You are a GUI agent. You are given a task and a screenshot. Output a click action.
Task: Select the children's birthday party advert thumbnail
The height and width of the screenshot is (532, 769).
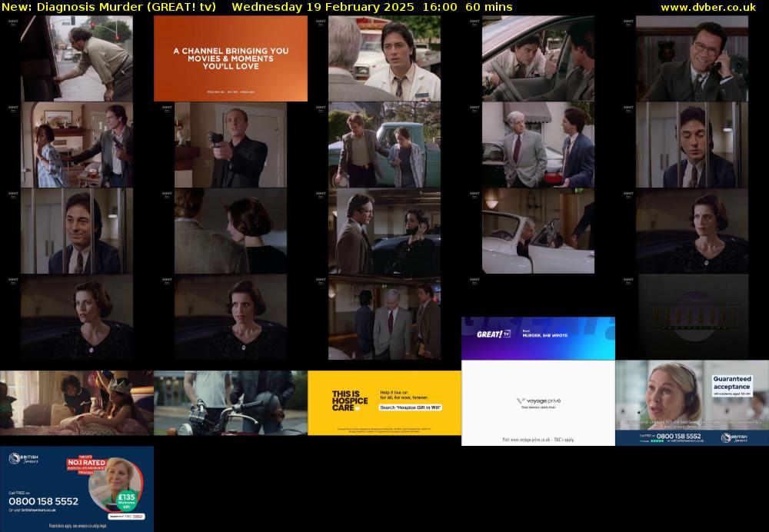(76, 403)
